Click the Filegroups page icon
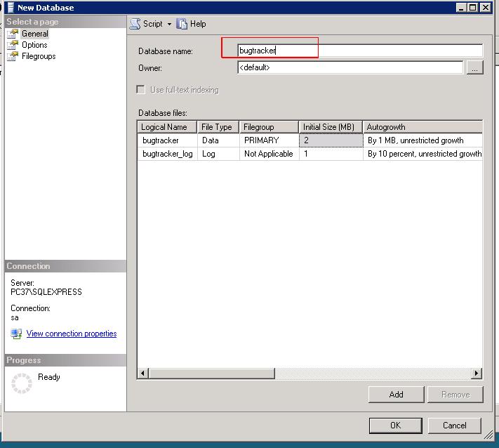499x448 pixels. coord(13,56)
